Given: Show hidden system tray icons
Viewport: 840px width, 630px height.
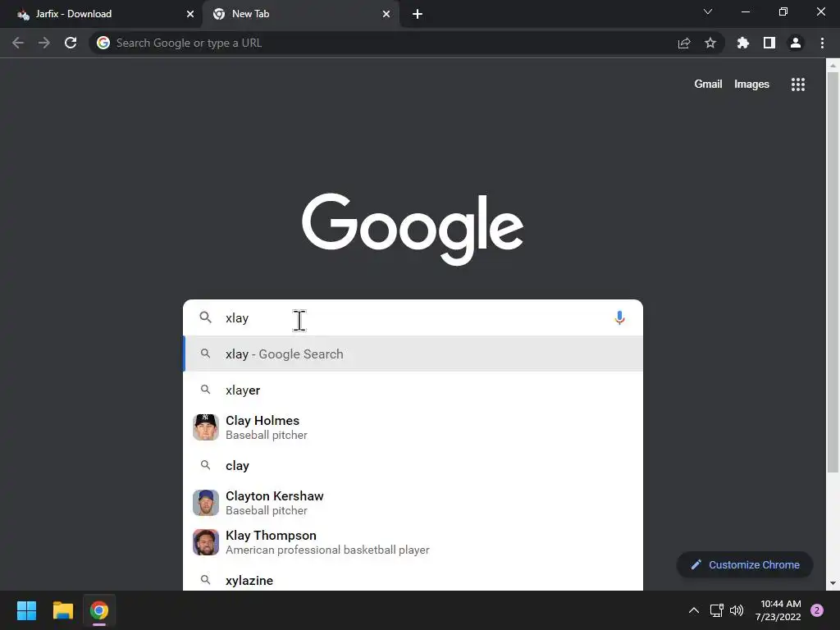Looking at the screenshot, I should coord(694,610).
